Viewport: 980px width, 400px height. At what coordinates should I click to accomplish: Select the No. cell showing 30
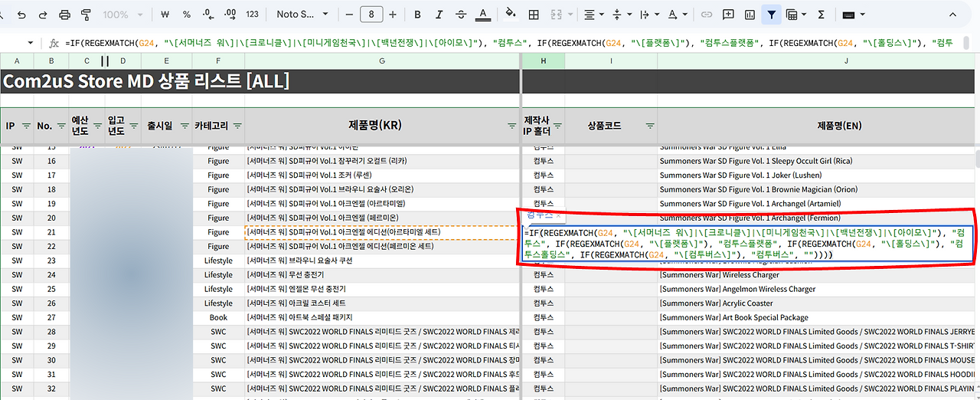(x=51, y=360)
